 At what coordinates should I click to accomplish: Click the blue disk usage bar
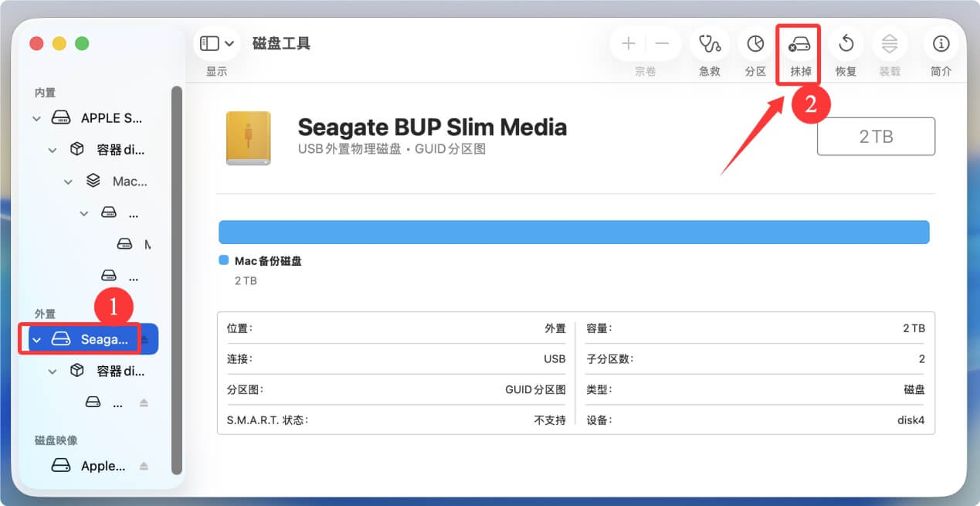click(x=573, y=233)
